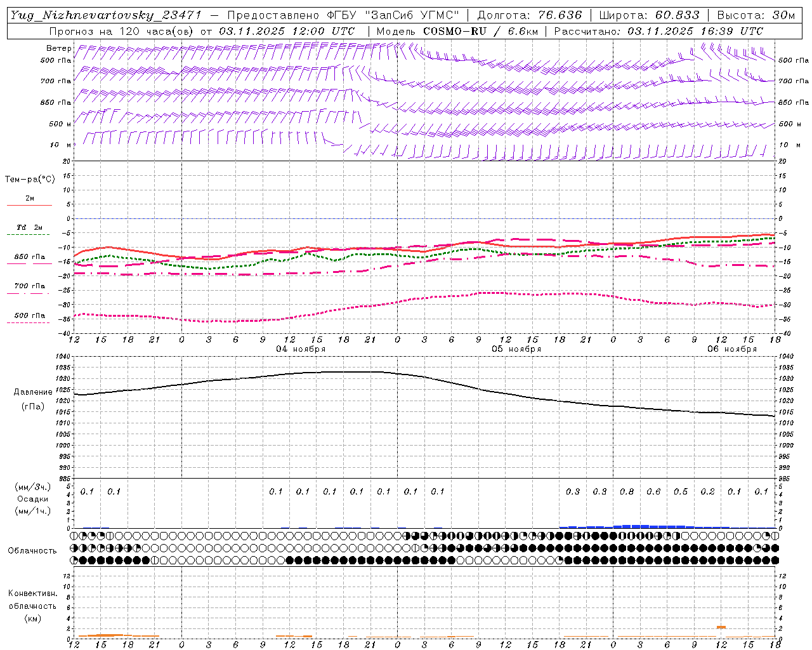This screenshot has width=812, height=650.
Task: Click the Ветер wind panel label
Action: pos(58,48)
